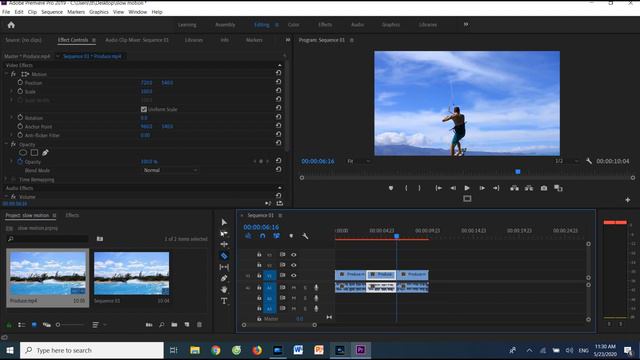Open the Blend Mode Normal dropdown
Image resolution: width=640 pixels, height=360 pixels.
pos(170,170)
